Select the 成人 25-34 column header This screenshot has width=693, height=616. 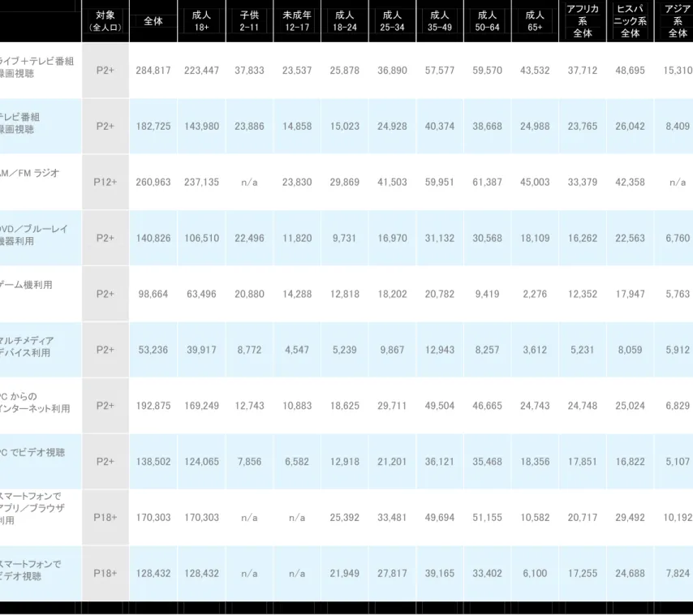392,21
